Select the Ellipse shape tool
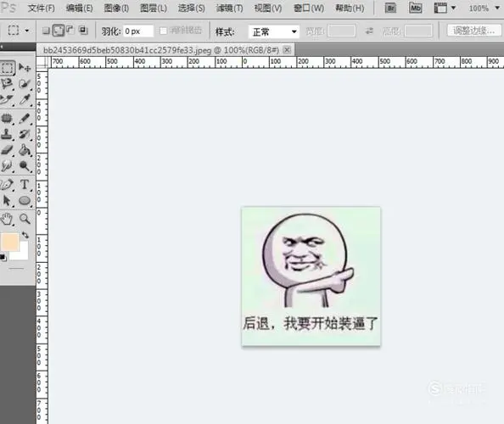504x424 pixels. [x=25, y=201]
